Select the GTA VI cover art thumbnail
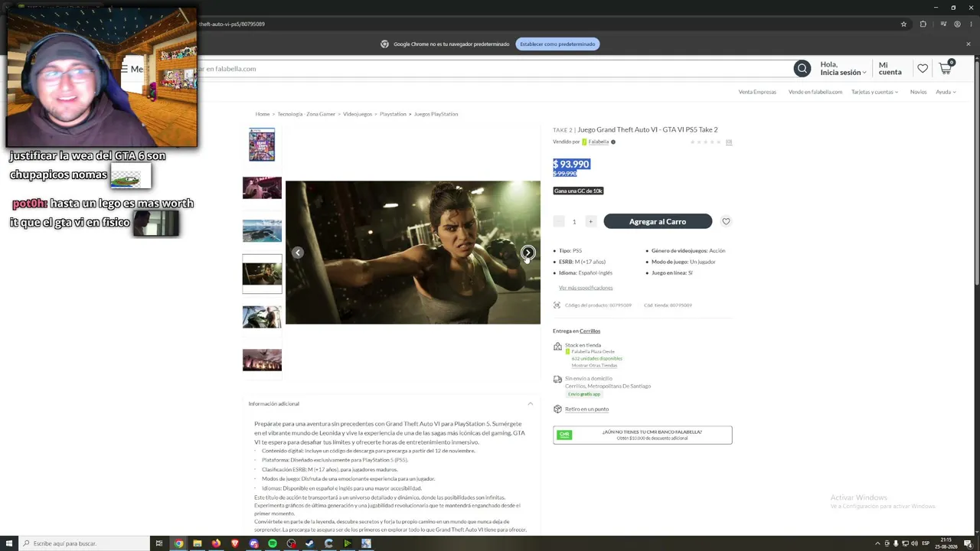Screen dimensions: 980x551 pyautogui.click(x=262, y=145)
